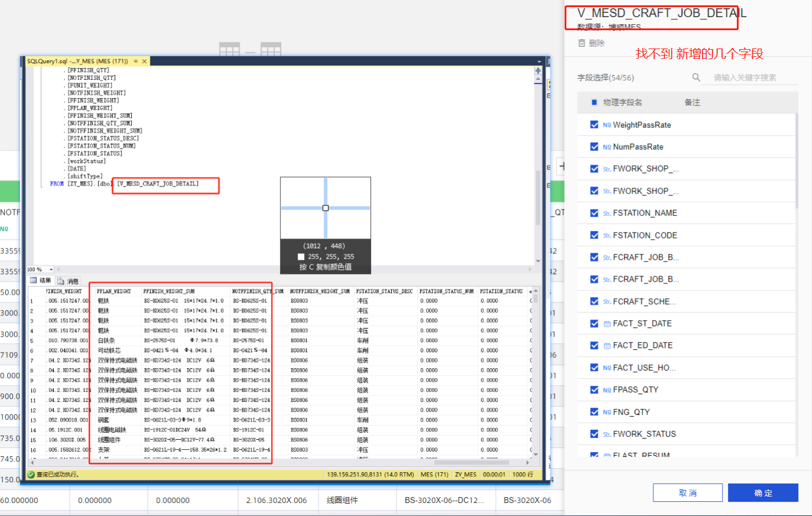Image resolution: width=812 pixels, height=516 pixels.
Task: Click the ZY_MES database status entry
Action: tap(466, 475)
